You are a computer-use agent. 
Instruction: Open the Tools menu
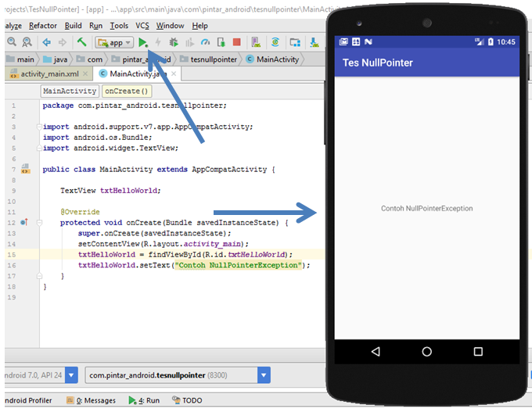[x=119, y=26]
